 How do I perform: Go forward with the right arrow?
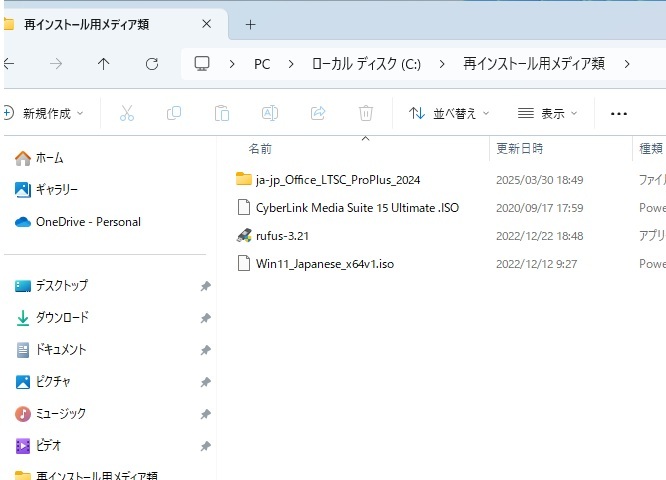pos(56,64)
